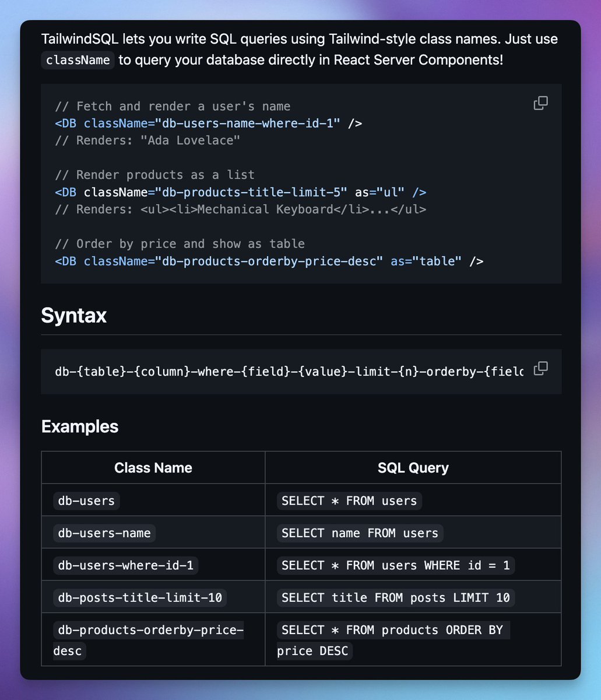Click the SQL Query column header
The image size is (601, 700).
coord(413,468)
